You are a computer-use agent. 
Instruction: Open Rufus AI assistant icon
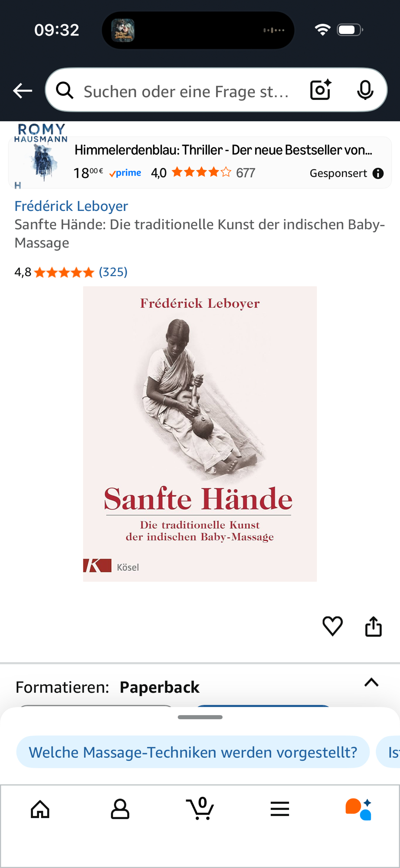359,809
